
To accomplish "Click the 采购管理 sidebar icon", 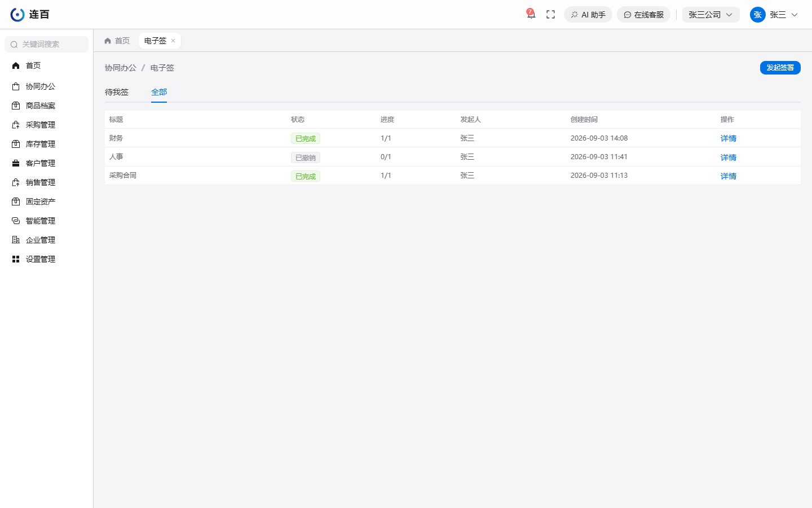I will pos(16,125).
